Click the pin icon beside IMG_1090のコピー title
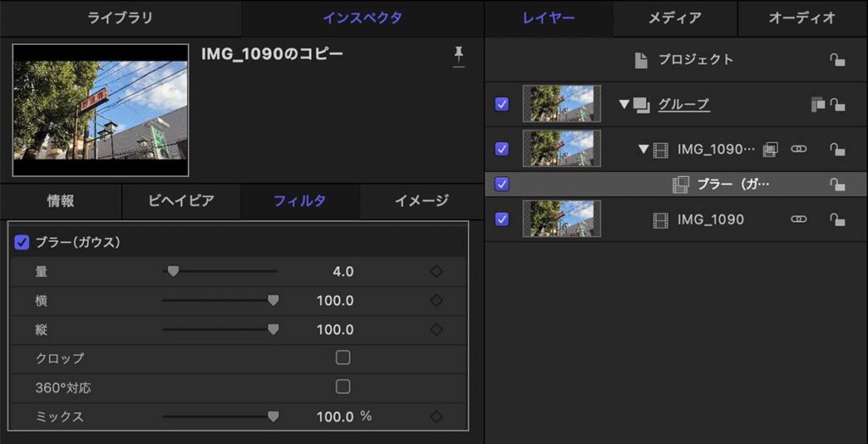This screenshot has height=444, width=868. click(x=459, y=56)
